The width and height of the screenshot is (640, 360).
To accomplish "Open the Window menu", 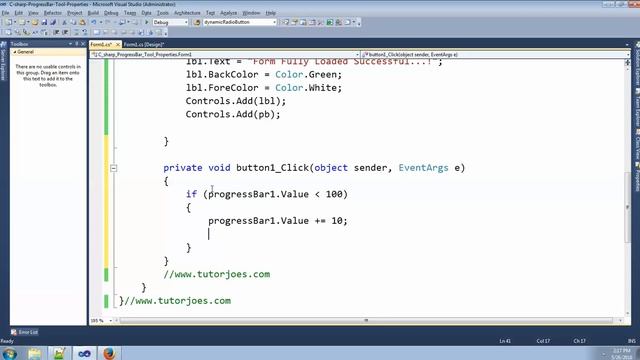I will pyautogui.click(x=251, y=13).
